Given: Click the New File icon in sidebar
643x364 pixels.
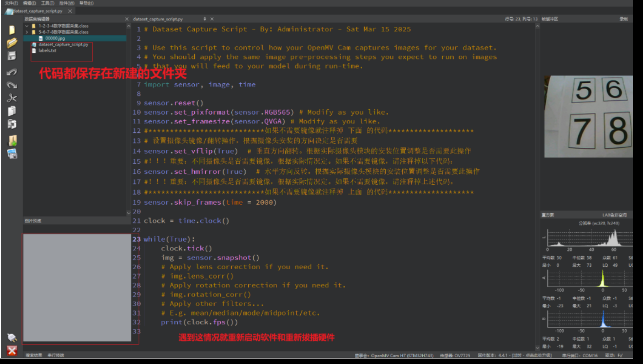Looking at the screenshot, I should [x=12, y=30].
